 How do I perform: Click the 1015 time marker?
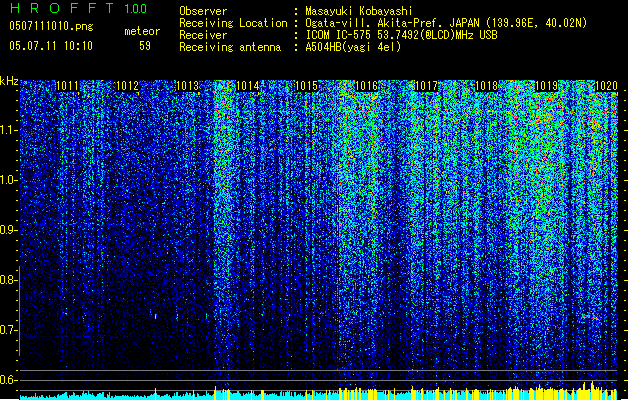click(307, 86)
